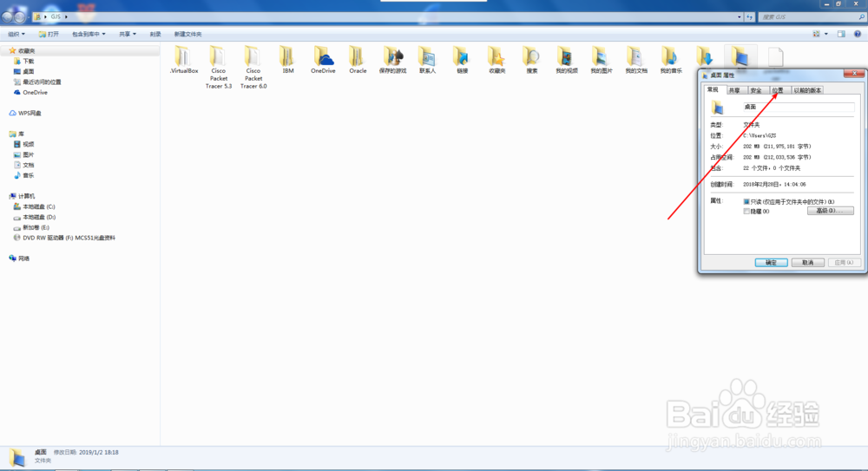
Task: Select the 保存的游戏 folder
Action: click(x=392, y=61)
